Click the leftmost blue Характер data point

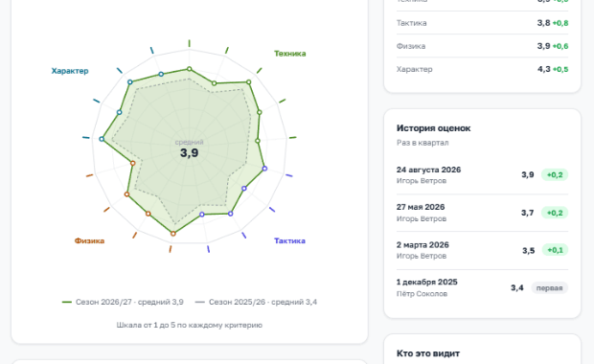pyautogui.click(x=102, y=140)
